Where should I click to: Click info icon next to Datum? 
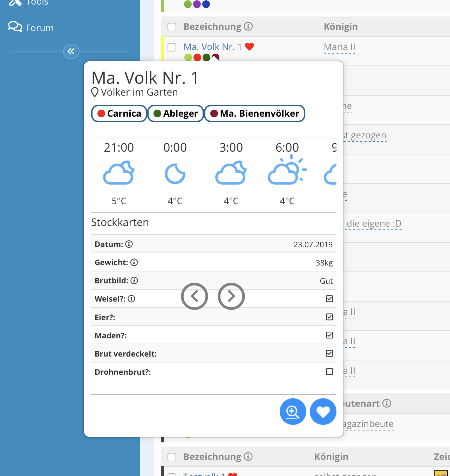coord(129,244)
